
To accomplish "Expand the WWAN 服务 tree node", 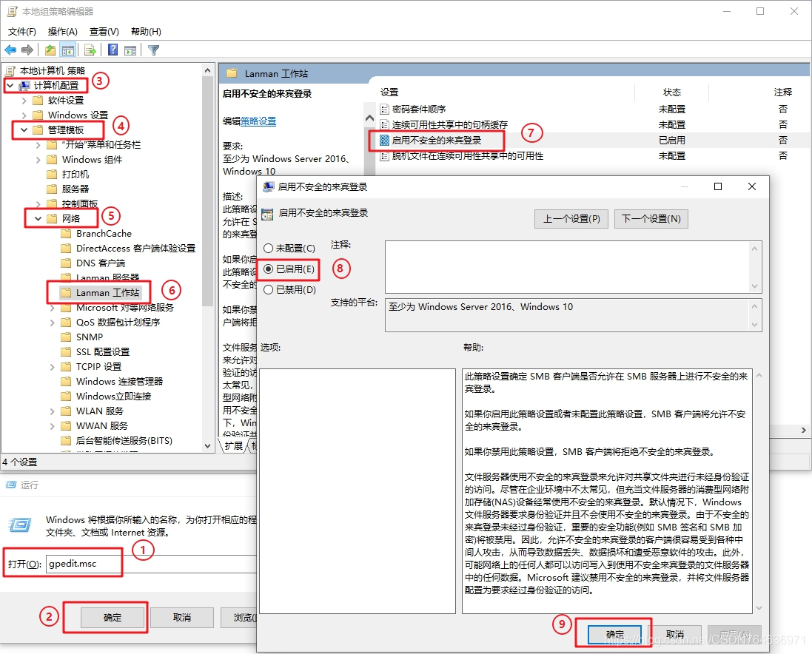I will [x=53, y=426].
